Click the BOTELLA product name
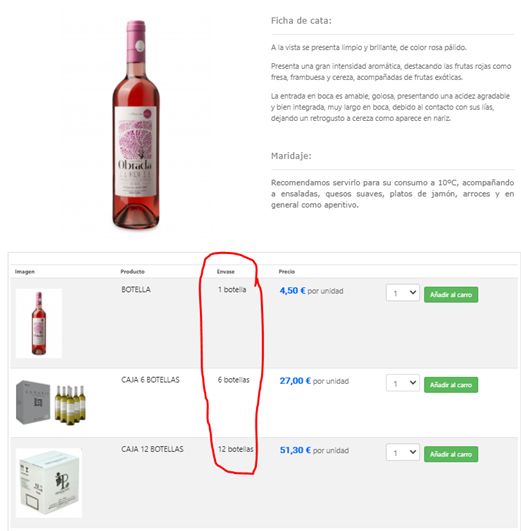This screenshot has width=521, height=531. coord(136,290)
